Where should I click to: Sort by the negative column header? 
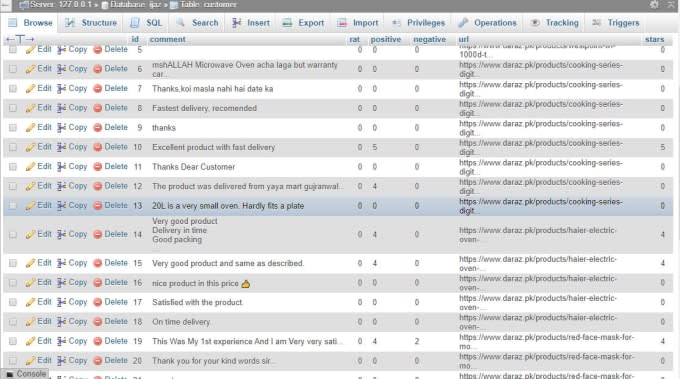coord(429,39)
